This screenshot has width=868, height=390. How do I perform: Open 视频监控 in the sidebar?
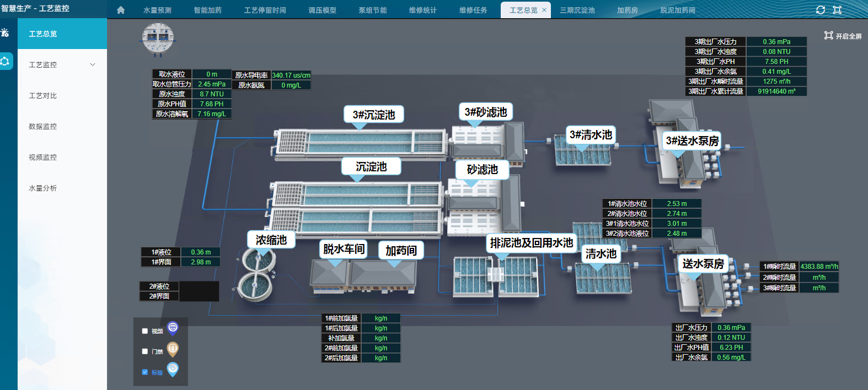coord(43,157)
